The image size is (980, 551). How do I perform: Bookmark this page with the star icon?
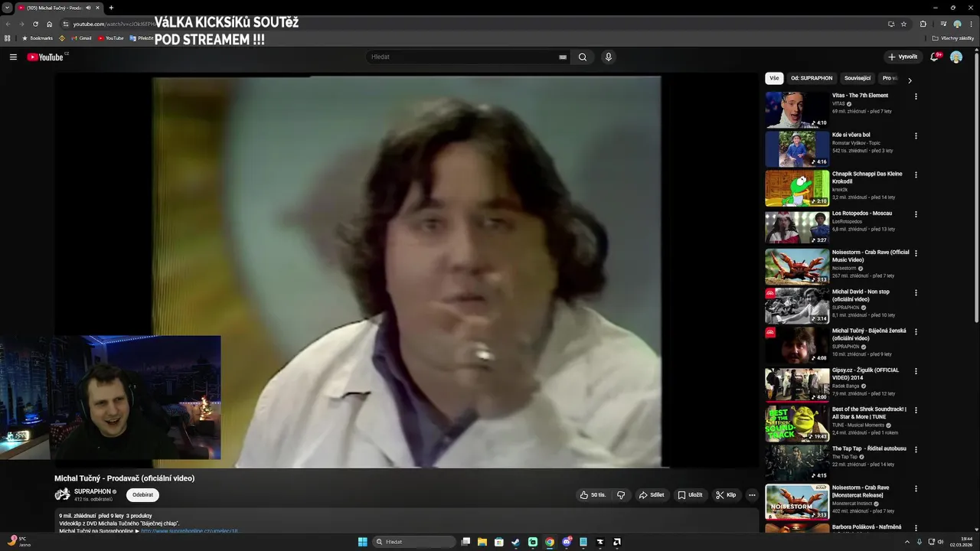point(903,24)
